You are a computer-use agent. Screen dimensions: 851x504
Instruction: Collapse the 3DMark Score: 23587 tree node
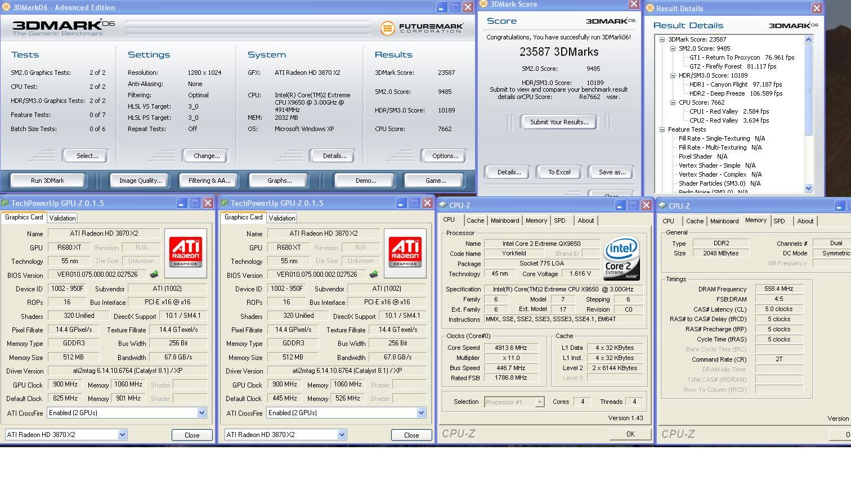(x=662, y=39)
